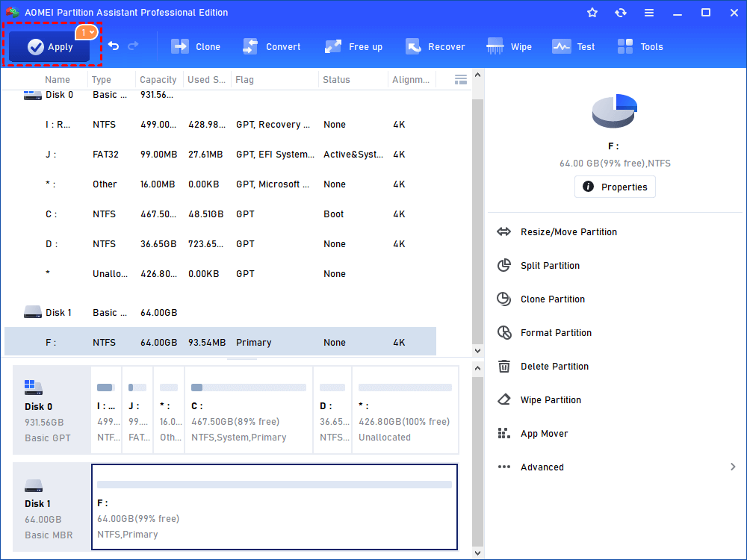
Task: Click the refresh icon in title bar
Action: (620, 13)
